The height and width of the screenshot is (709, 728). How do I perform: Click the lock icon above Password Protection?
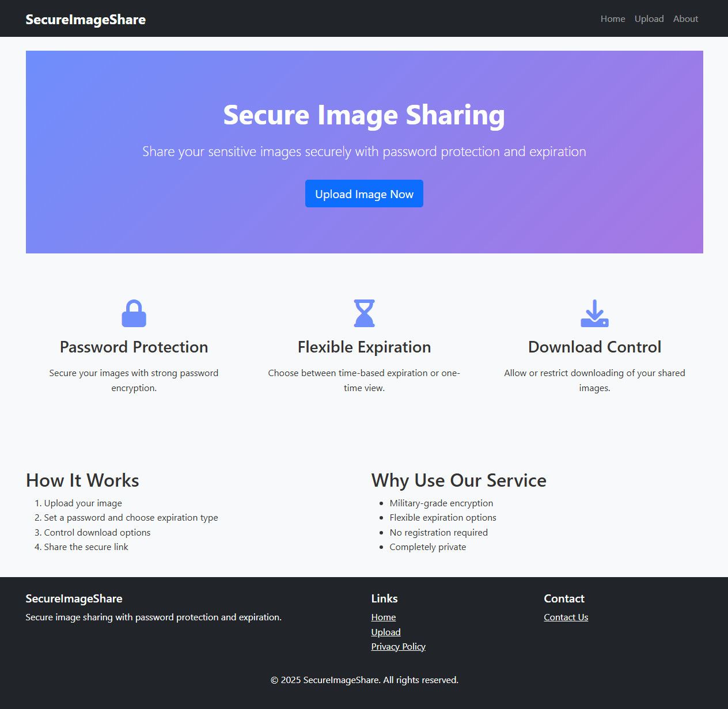[134, 313]
